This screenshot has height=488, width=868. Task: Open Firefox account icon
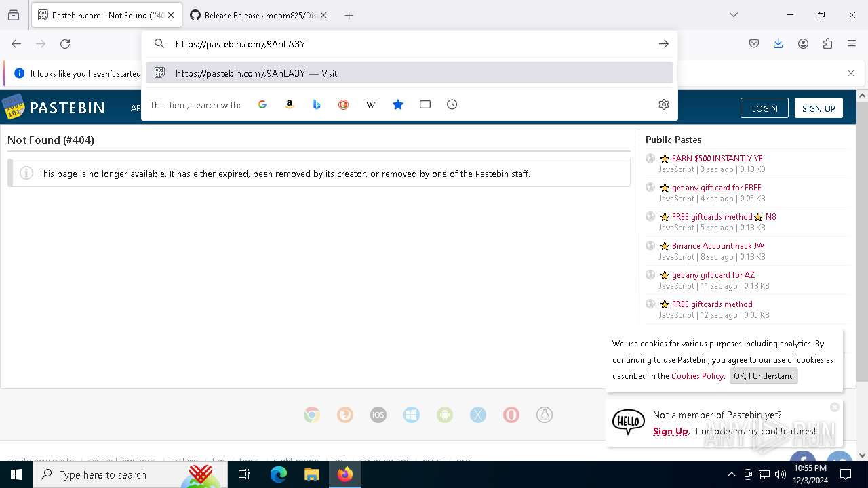pos(803,44)
